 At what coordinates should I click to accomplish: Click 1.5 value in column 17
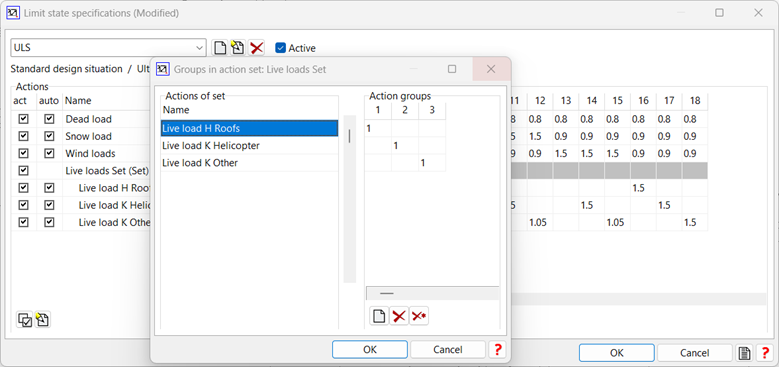pos(669,205)
